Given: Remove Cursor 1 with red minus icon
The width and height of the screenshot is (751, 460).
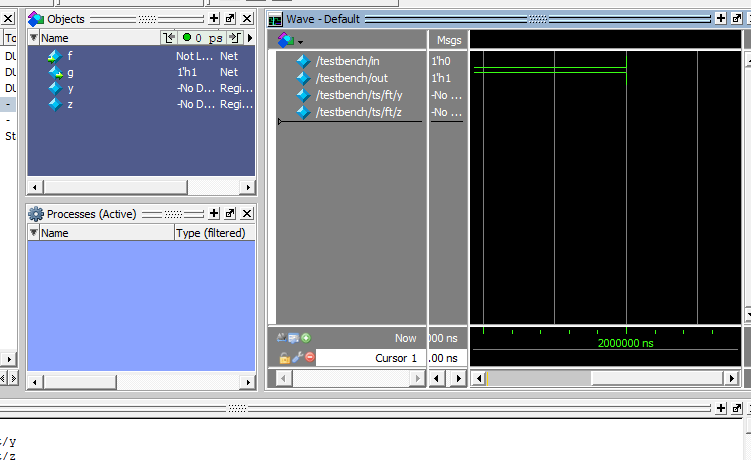Looking at the screenshot, I should click(310, 357).
